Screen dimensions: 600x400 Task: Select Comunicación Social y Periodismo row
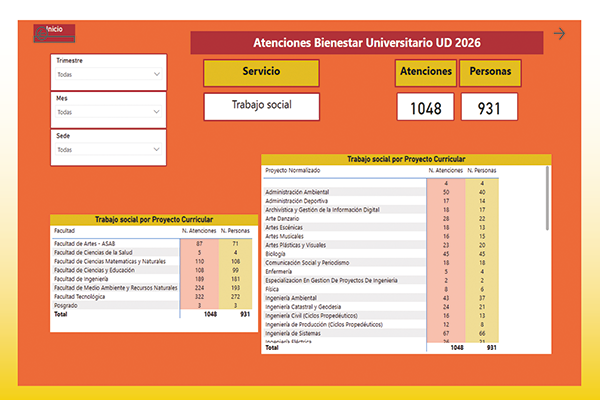point(382,263)
